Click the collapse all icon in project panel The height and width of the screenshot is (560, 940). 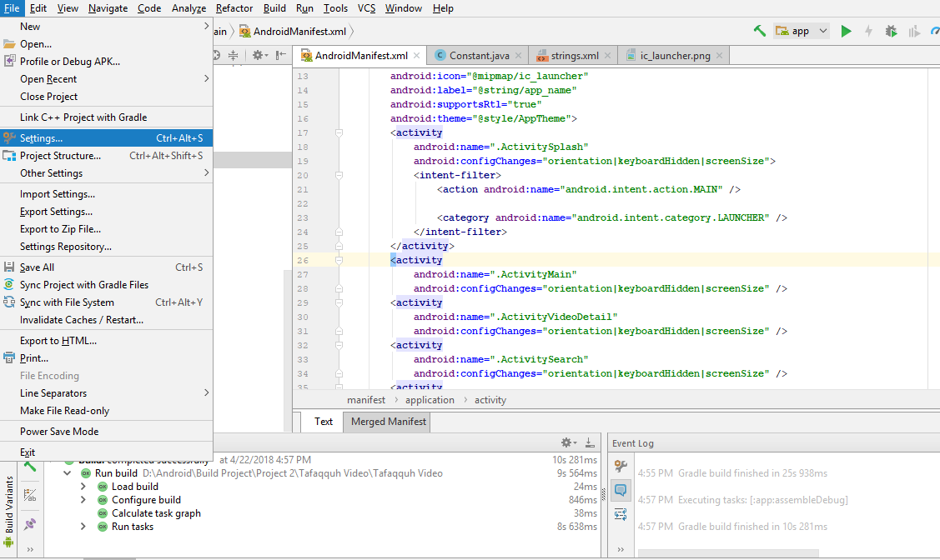pyautogui.click(x=234, y=55)
